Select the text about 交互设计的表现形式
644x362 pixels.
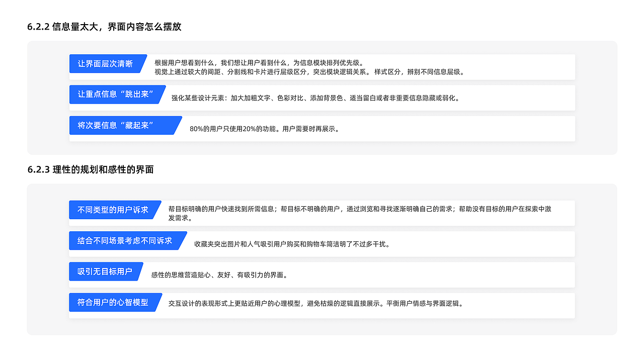point(315,304)
